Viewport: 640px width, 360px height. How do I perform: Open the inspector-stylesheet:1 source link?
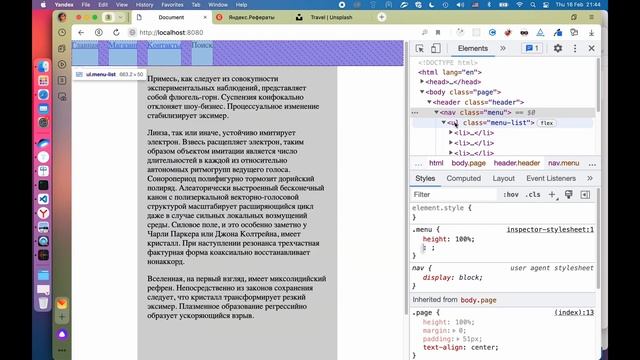(550, 229)
